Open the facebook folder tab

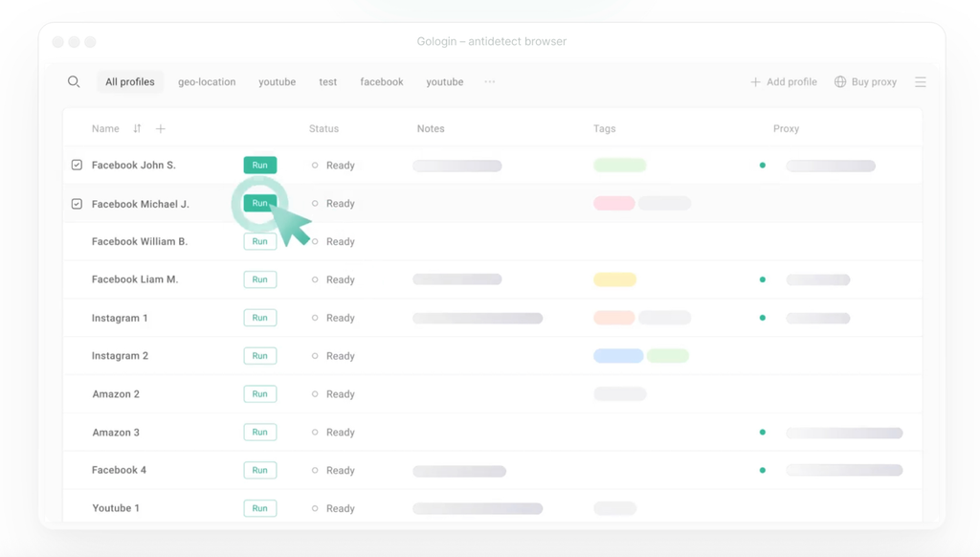[382, 82]
